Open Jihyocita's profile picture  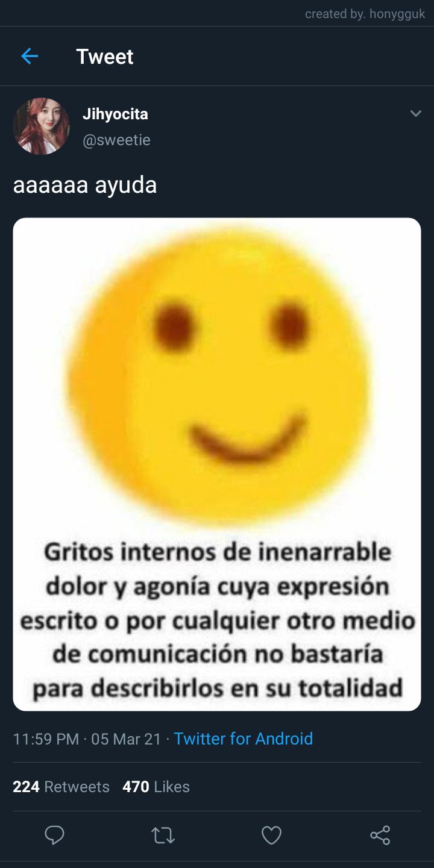42,126
